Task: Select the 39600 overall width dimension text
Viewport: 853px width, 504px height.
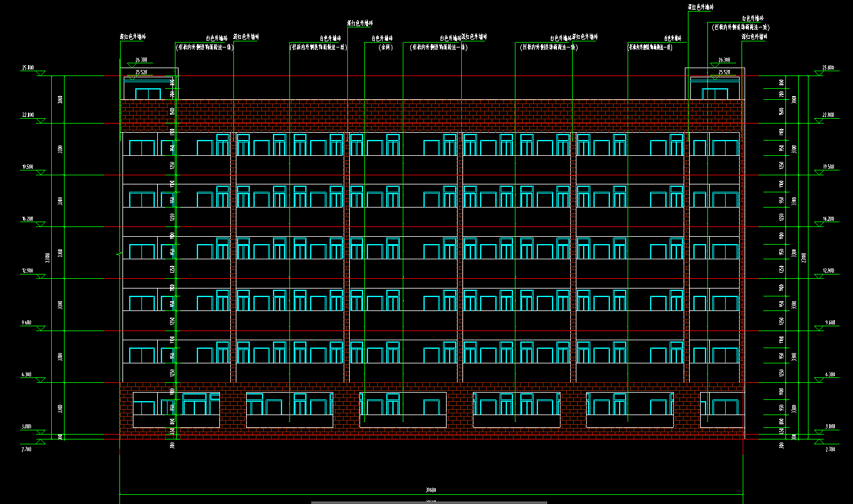Action: click(431, 491)
